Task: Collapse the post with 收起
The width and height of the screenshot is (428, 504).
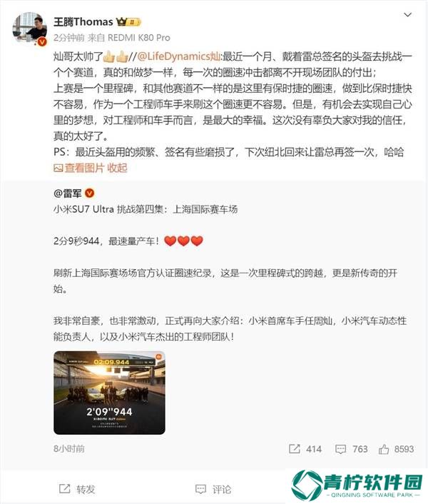Action: click(x=117, y=168)
